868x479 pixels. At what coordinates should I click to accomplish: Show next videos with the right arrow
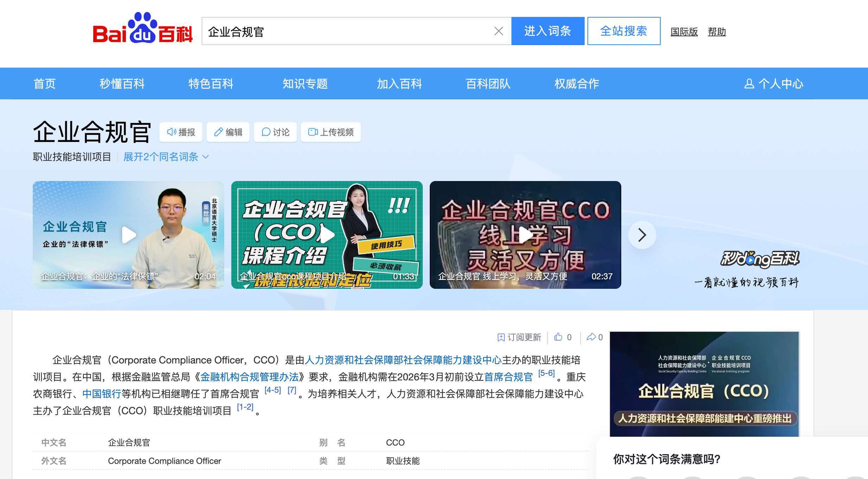point(642,235)
